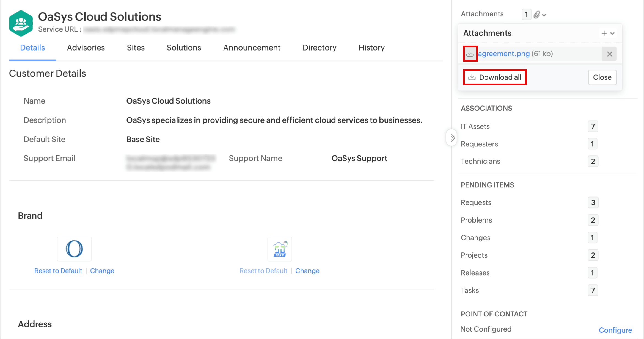Click the MSP cloud brand logo image
Viewport: 644px width, 339px height.
(280, 249)
